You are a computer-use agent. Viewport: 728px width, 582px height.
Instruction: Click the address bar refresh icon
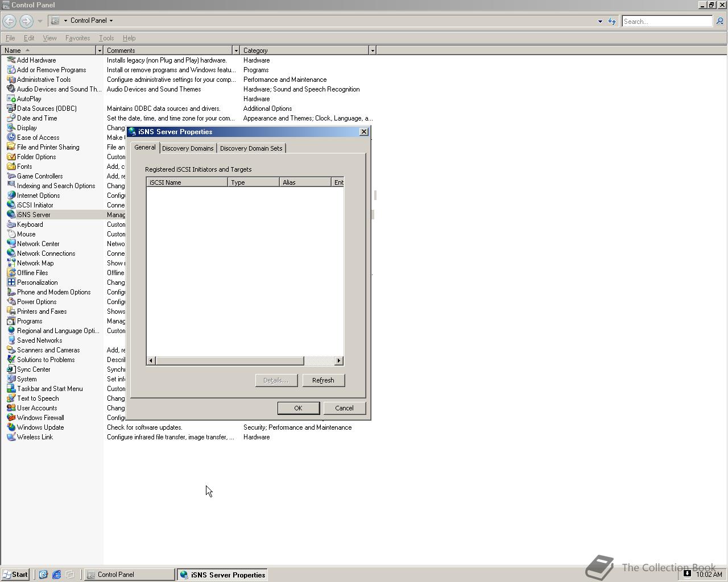pyautogui.click(x=612, y=21)
